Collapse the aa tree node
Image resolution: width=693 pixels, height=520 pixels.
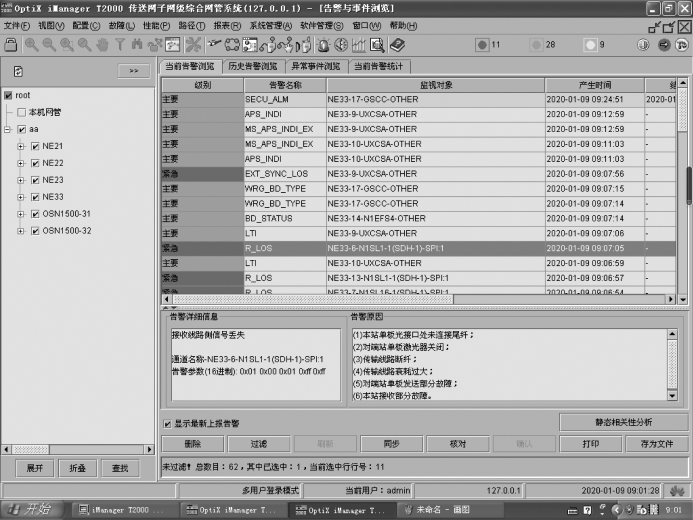click(x=8, y=129)
